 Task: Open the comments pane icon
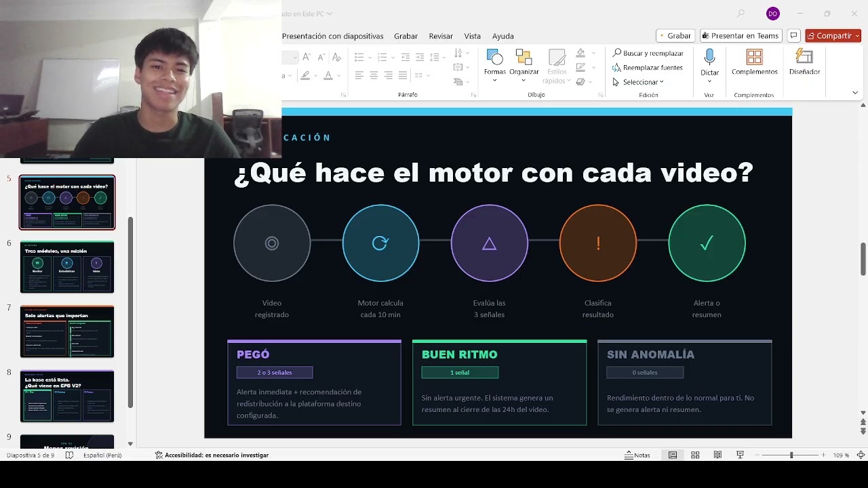click(x=793, y=36)
